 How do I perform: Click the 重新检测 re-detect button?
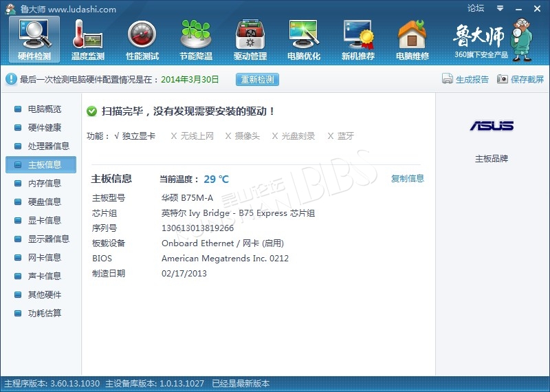(257, 79)
